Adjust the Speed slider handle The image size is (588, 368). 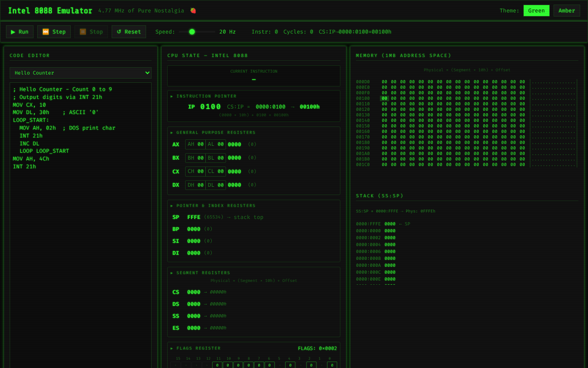[x=192, y=32]
